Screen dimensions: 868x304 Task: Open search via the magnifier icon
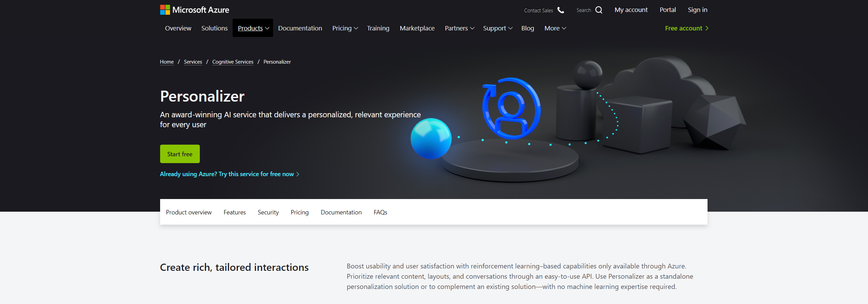[x=599, y=10]
